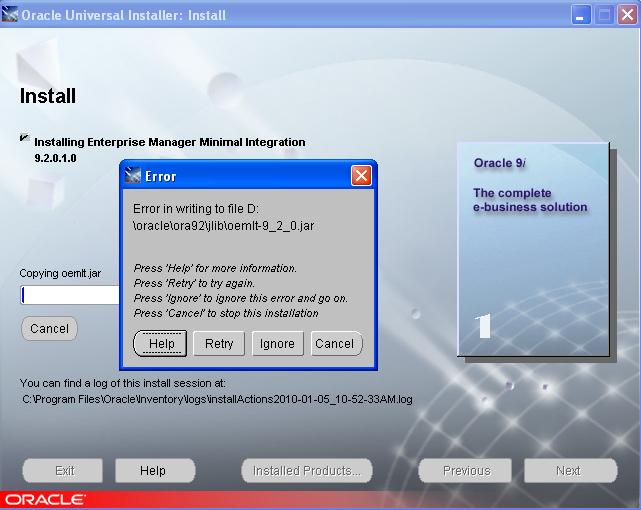Go back with the Previous button
The image size is (641, 510).
click(x=466, y=470)
